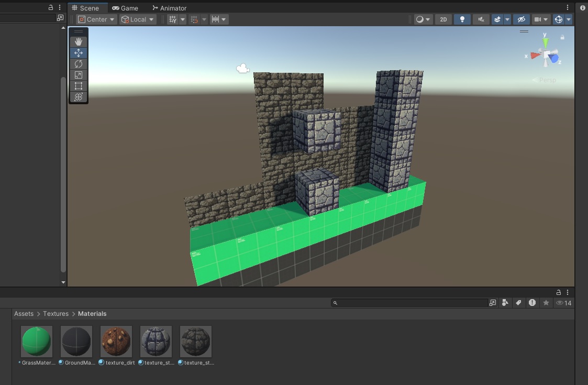Viewport: 588px width, 385px height.
Task: Go to Assets in the breadcrumb
Action: pyautogui.click(x=24, y=314)
